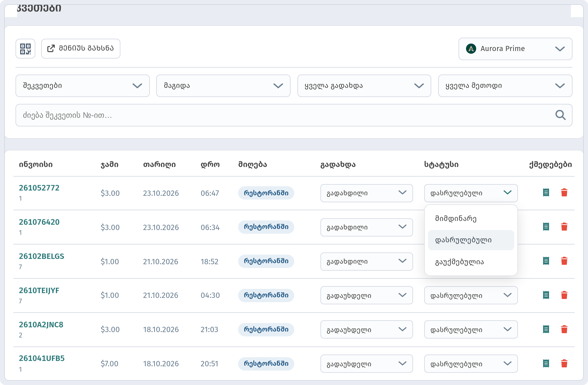Open status dropdown for order 261041UFB5

[471, 364]
